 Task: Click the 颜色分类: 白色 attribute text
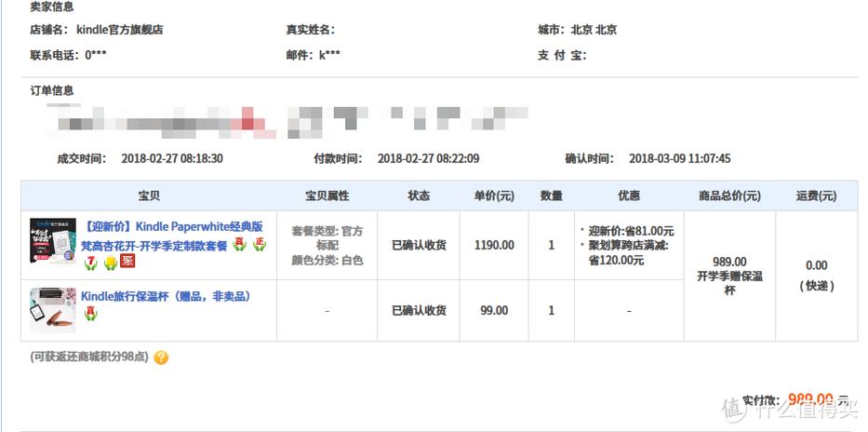click(x=327, y=261)
